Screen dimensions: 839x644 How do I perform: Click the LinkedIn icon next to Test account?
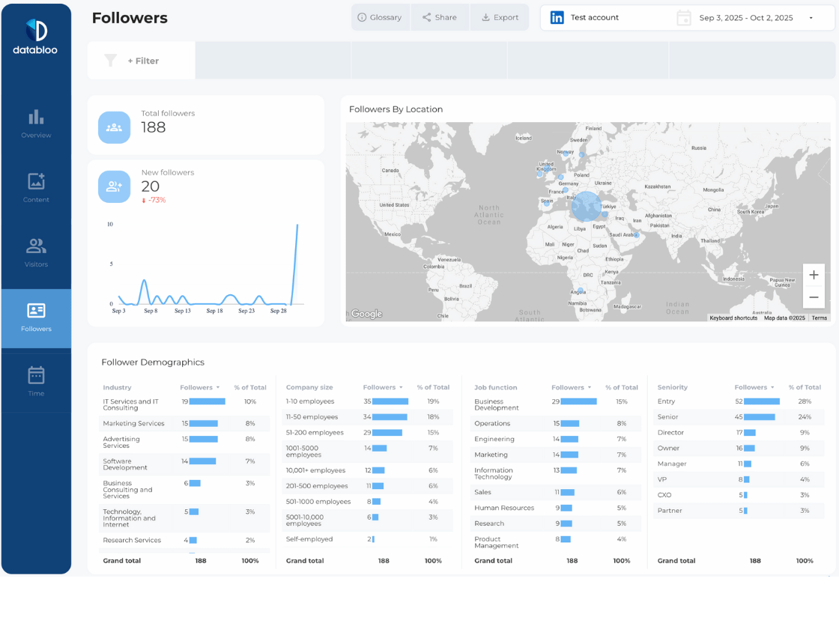557,16
